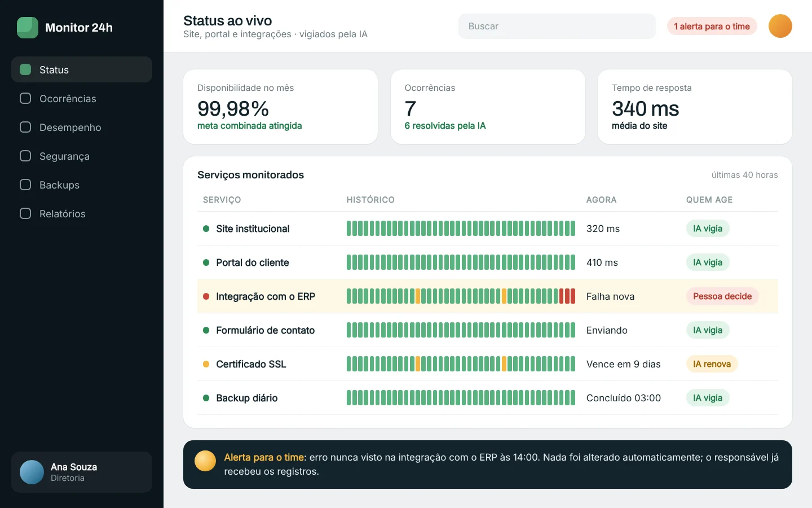This screenshot has width=812, height=508.
Task: Open the Ocorrências summary card
Action: [x=488, y=107]
